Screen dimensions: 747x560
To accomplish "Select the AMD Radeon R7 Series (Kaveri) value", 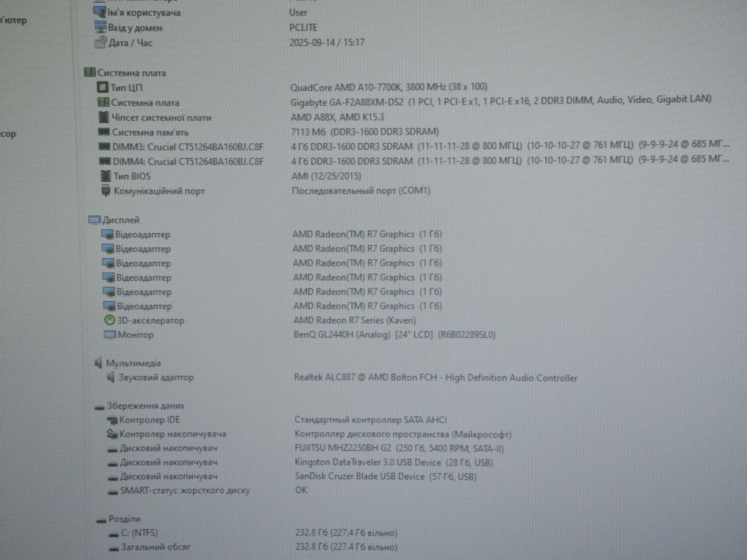I will click(355, 320).
